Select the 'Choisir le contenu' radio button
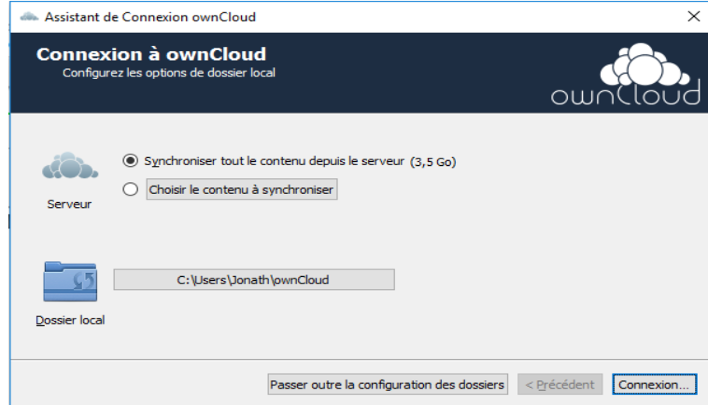This screenshot has width=708, height=406. pos(130,189)
